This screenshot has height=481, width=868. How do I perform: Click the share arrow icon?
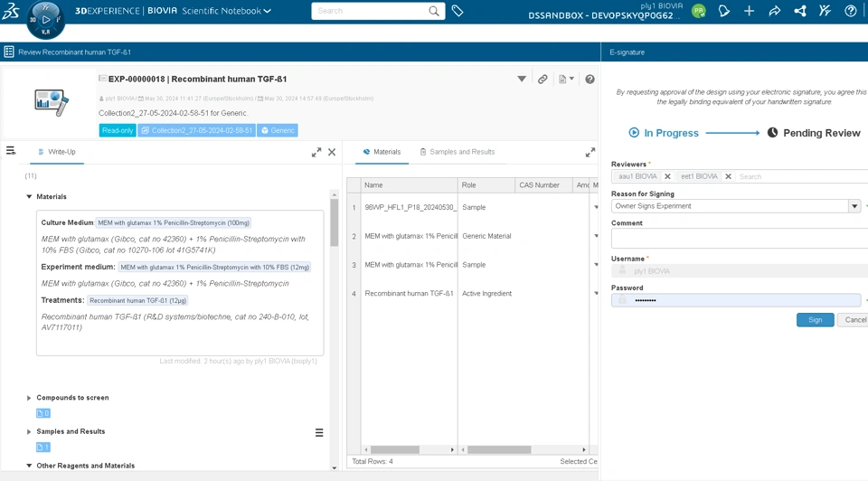[775, 11]
